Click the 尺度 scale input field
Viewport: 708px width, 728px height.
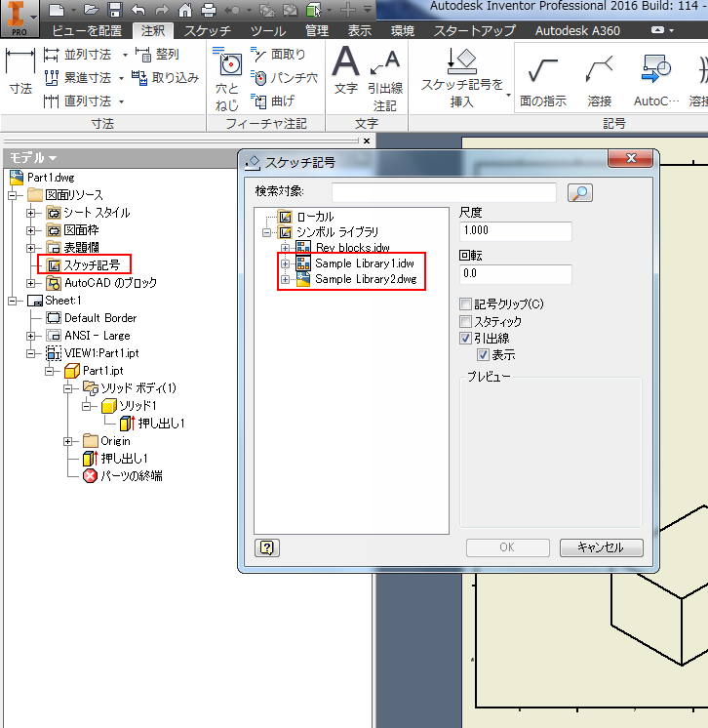[x=516, y=230]
